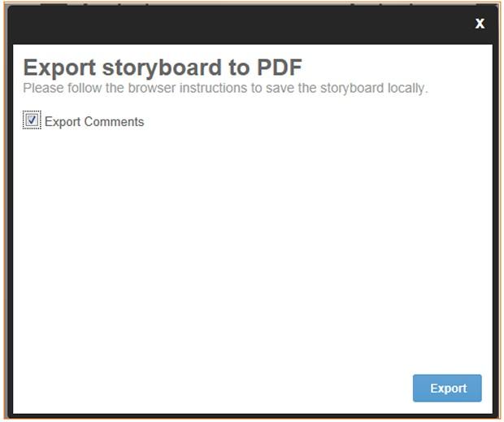Screen dimensions: 504x422
Task: Uncheck the Export Comments checkbox
Action: [x=32, y=120]
